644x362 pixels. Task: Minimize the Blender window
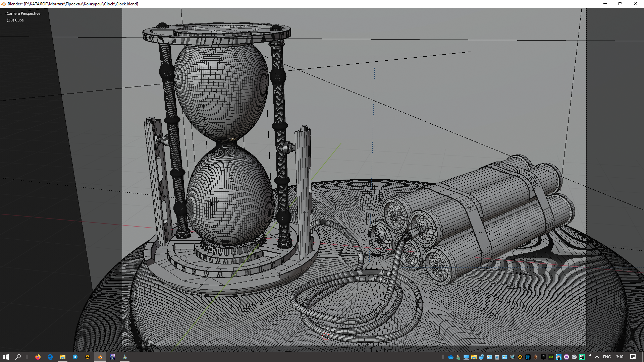(605, 4)
